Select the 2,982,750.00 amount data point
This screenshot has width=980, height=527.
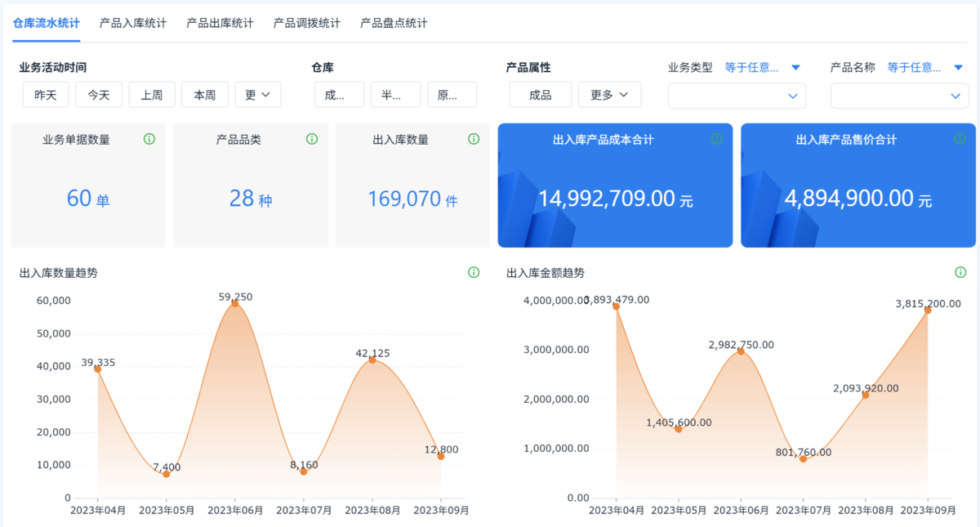(x=741, y=351)
